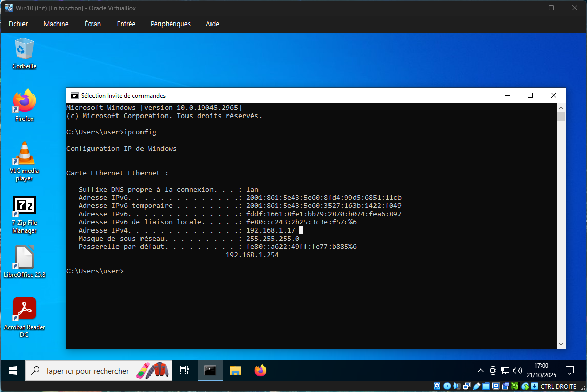Click the Acrobat Reader DC desktop icon

[x=24, y=310]
